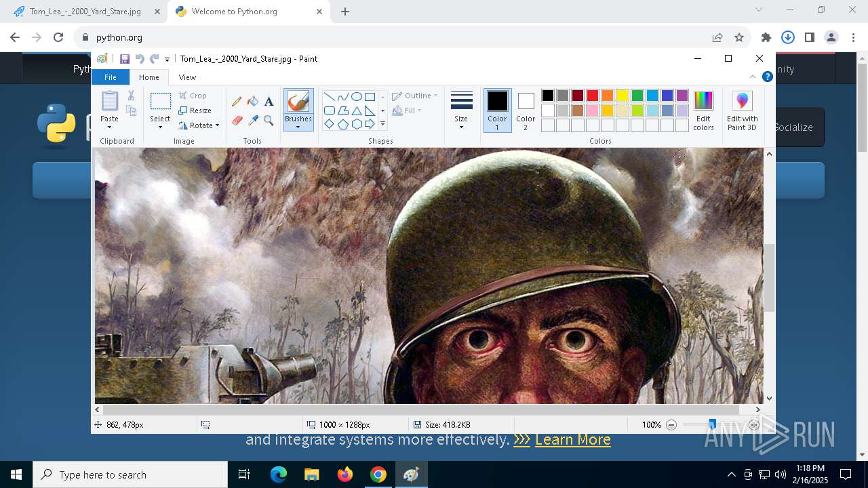Viewport: 868px width, 488px height.
Task: Select the Magnifier tool
Action: pos(269,121)
